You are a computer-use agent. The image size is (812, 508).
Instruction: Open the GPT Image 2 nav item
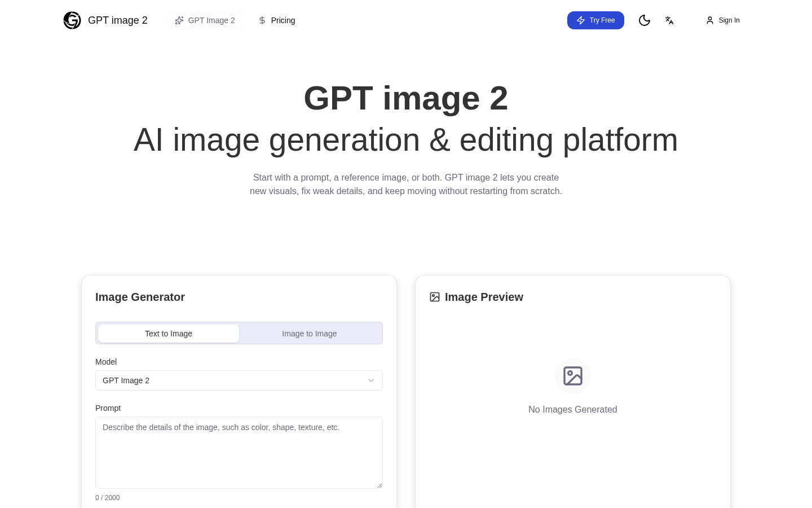pos(205,20)
